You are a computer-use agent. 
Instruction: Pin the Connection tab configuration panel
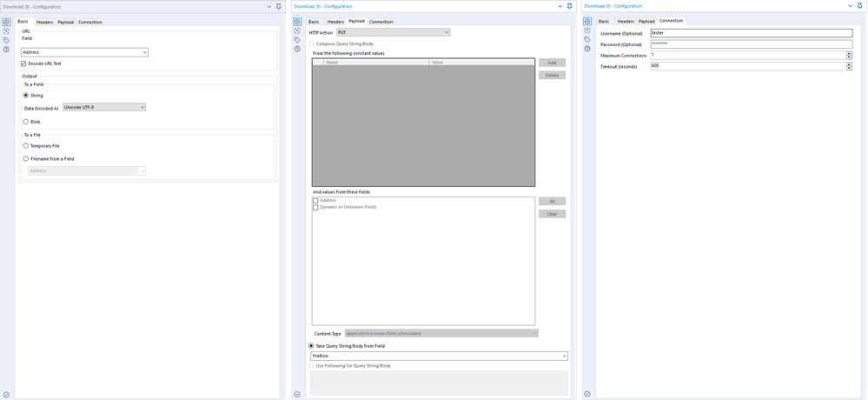click(x=859, y=5)
